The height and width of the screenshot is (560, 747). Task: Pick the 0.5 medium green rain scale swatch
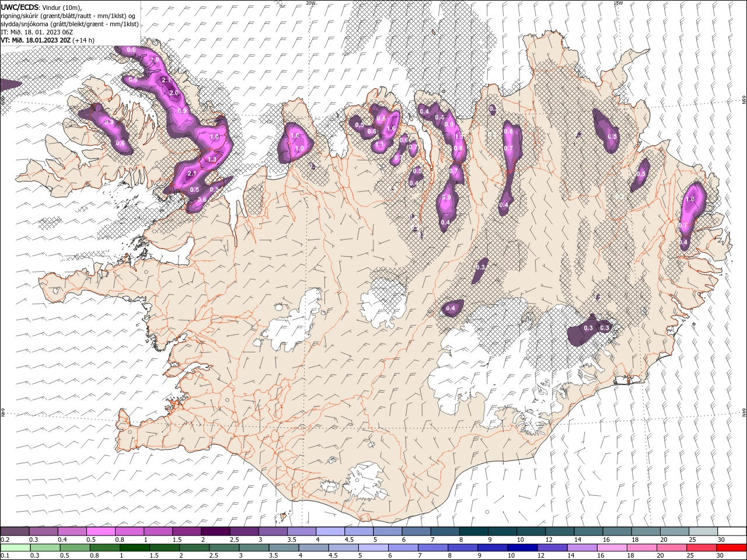[x=75, y=548]
